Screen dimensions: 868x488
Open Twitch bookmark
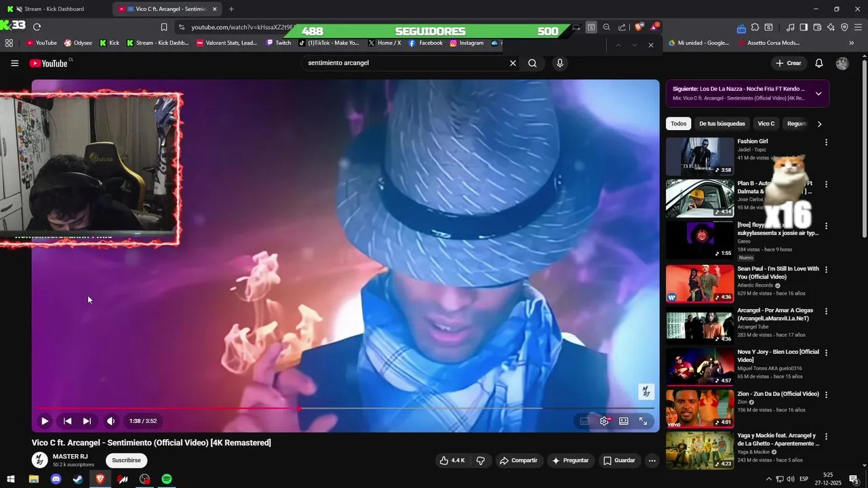pos(279,43)
